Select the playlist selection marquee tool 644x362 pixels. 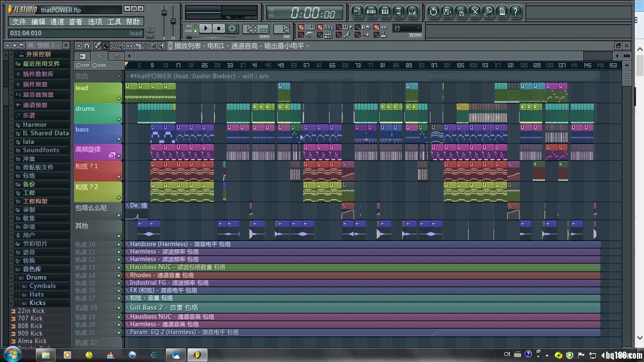pos(146,46)
